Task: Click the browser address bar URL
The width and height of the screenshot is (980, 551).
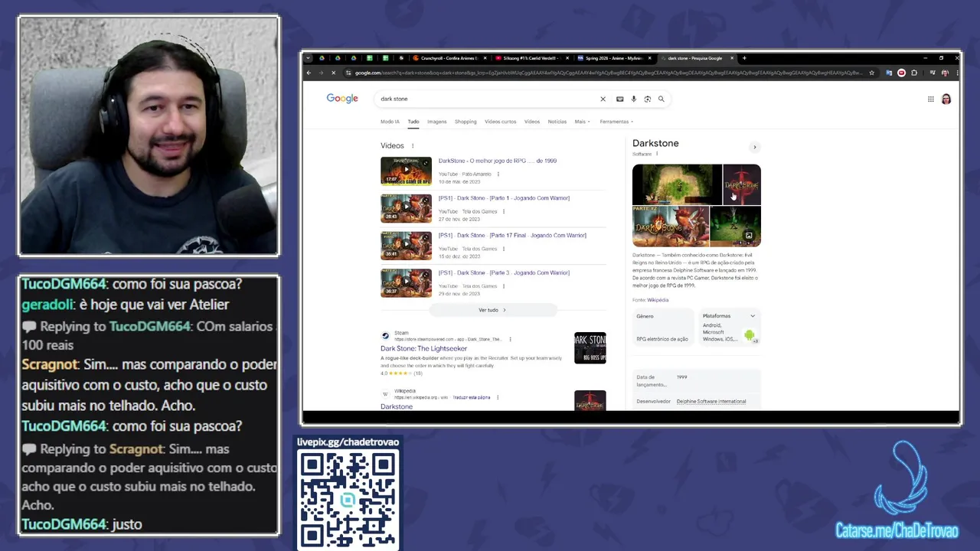Action: [609, 73]
